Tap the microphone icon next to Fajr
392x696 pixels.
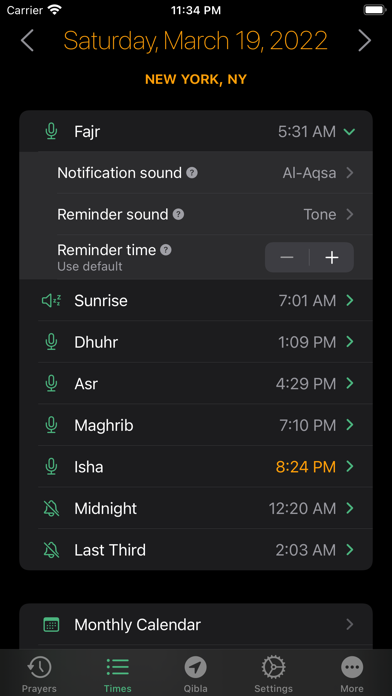pos(51,131)
